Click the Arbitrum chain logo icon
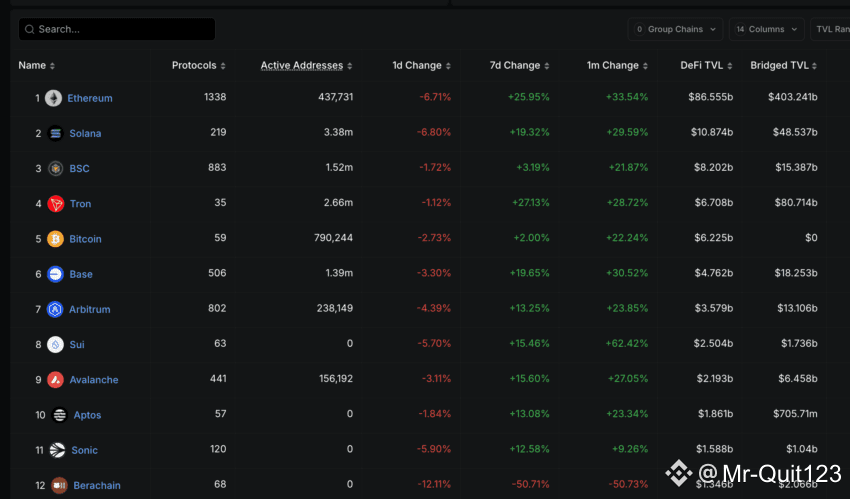Screen dimensions: 850x499 (x=55, y=309)
